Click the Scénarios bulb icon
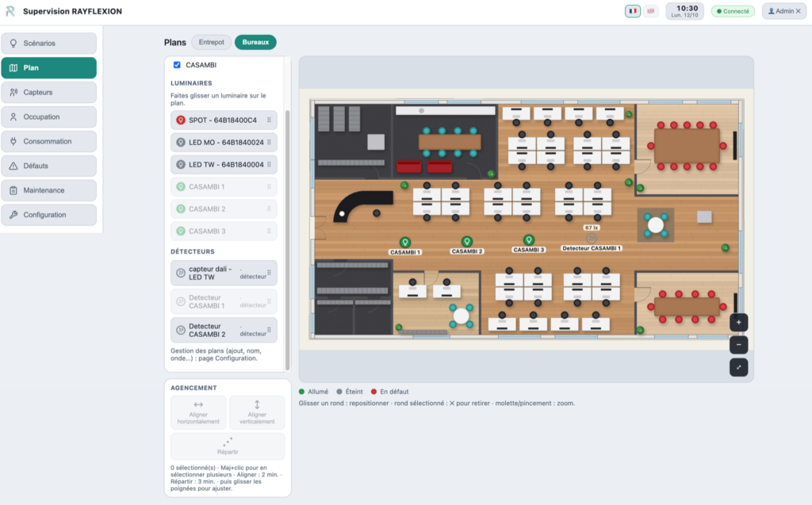812x505 pixels. point(13,44)
